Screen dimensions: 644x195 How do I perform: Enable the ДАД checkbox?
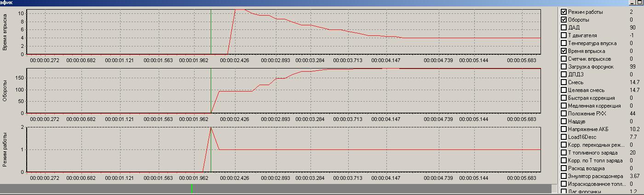point(564,28)
